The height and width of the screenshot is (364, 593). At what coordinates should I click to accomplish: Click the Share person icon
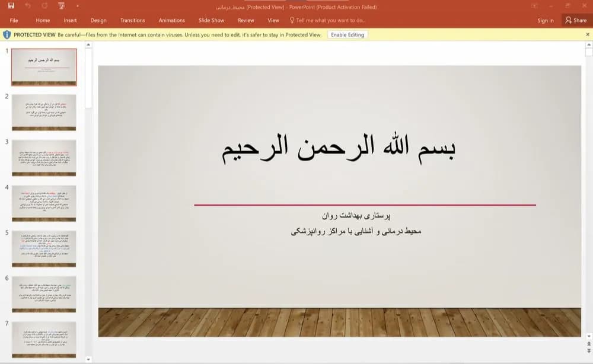pyautogui.click(x=568, y=20)
